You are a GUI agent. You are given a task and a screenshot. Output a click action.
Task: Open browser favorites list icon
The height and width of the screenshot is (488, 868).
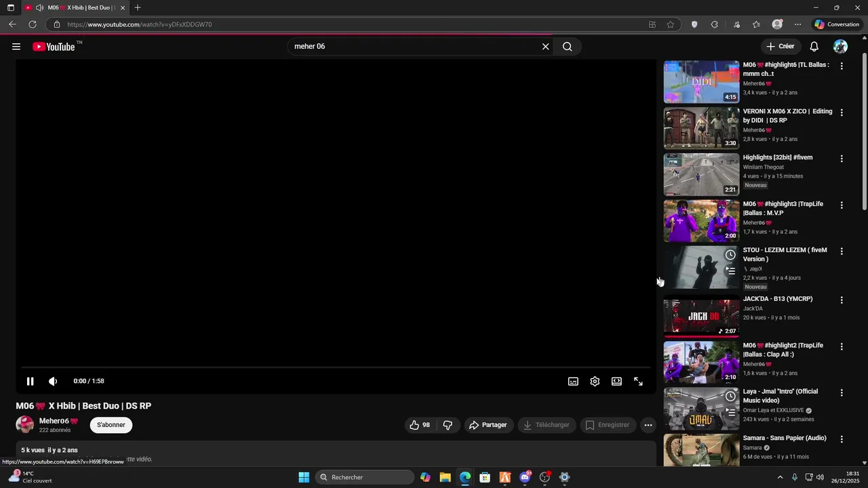[x=756, y=24]
